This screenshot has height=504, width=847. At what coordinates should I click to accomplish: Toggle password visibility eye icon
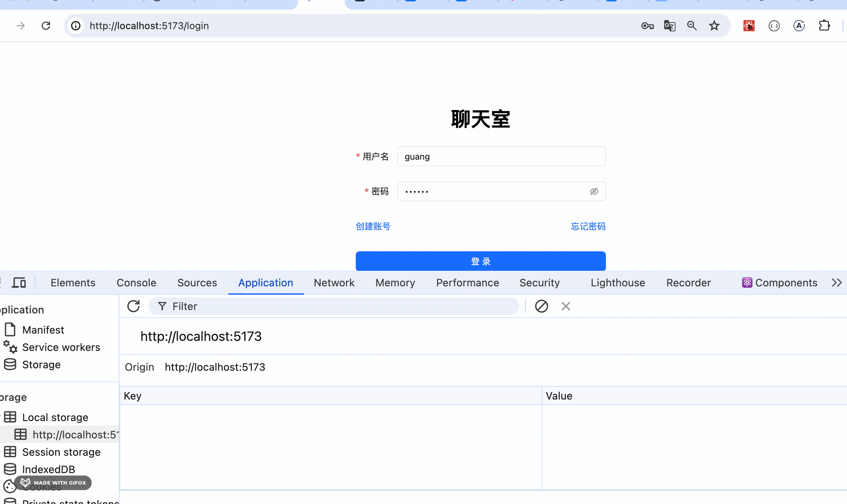point(594,191)
